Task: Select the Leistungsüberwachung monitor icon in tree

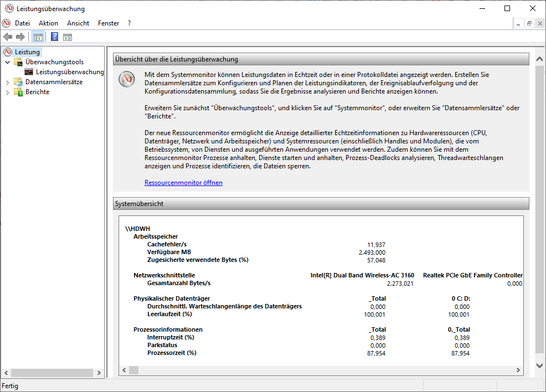Action: (x=28, y=71)
